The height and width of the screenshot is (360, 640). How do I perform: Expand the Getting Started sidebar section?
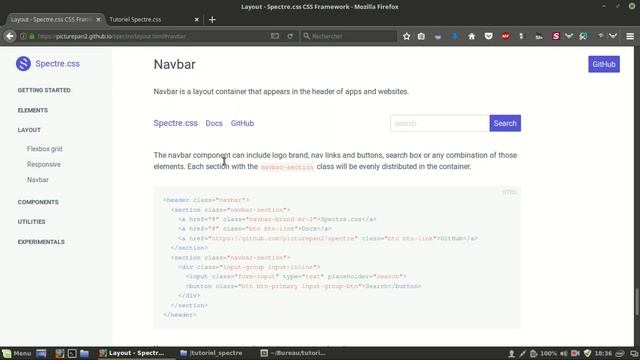coord(44,90)
